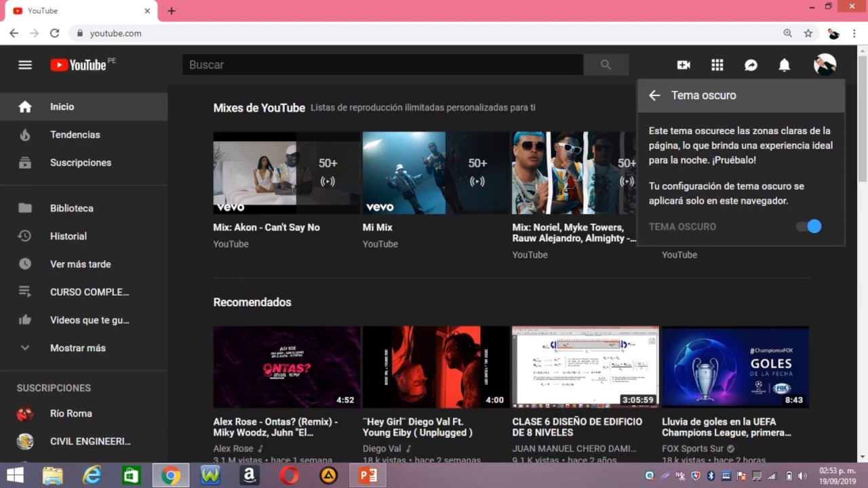Image resolution: width=868 pixels, height=488 pixels.
Task: Open a new Chrome tab
Action: point(172,11)
